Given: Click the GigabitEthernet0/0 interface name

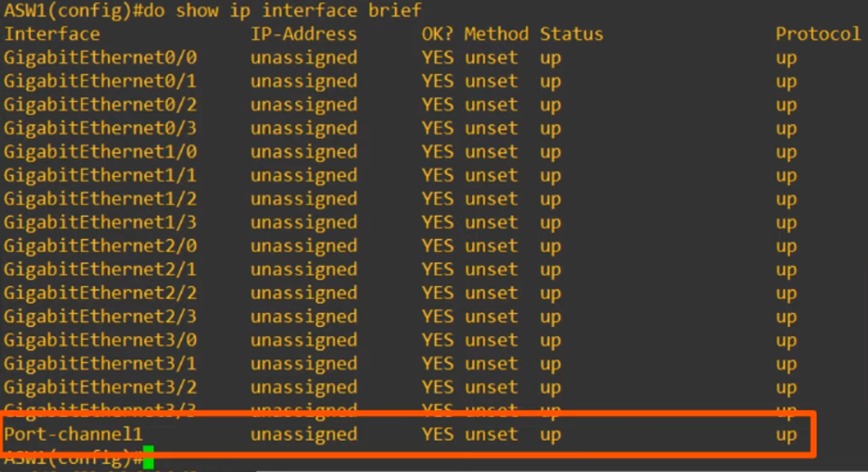Looking at the screenshot, I should tap(100, 58).
